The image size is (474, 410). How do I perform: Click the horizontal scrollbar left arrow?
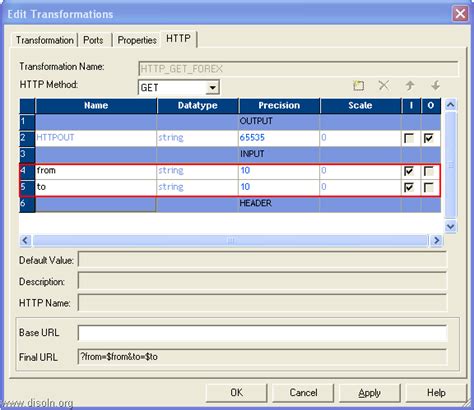tap(26, 240)
